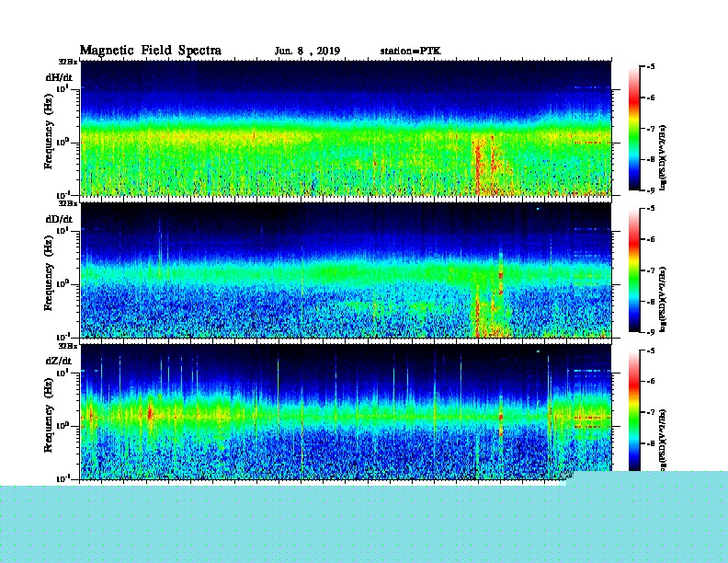Click the color scale bar beside dH/dt panel
Screen dimensions: 728x563
pyautogui.click(x=634, y=129)
